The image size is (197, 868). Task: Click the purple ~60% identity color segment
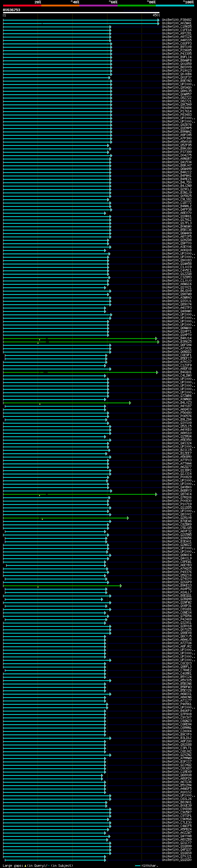tap(99, 6)
